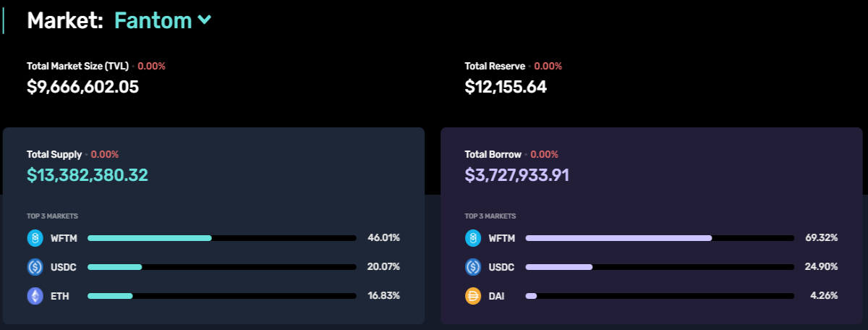Click the 46.01% WFTM supply share

(x=383, y=238)
